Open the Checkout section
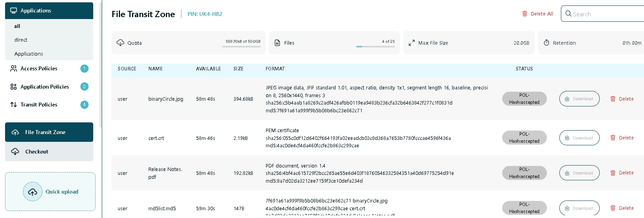 point(37,152)
